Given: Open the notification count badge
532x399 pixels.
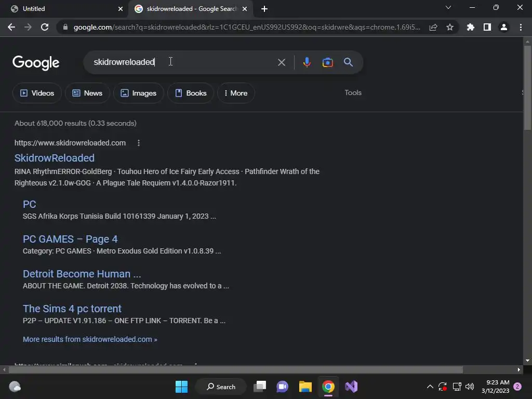Looking at the screenshot, I should (517, 387).
